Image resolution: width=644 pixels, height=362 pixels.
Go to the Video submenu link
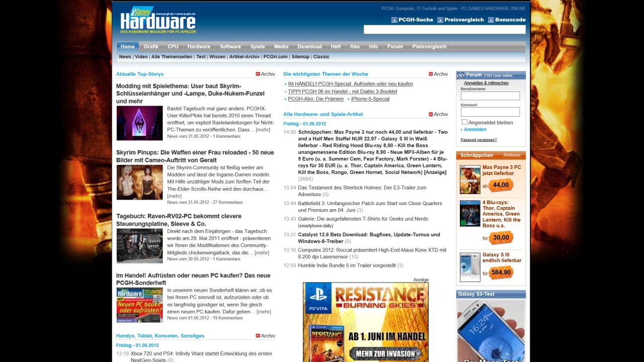click(141, 57)
